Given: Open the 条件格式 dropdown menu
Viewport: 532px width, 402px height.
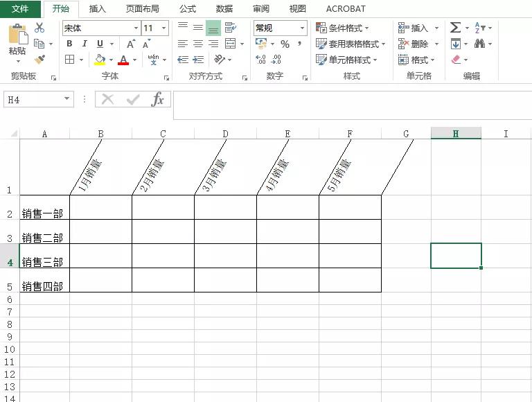Looking at the screenshot, I should 343,28.
